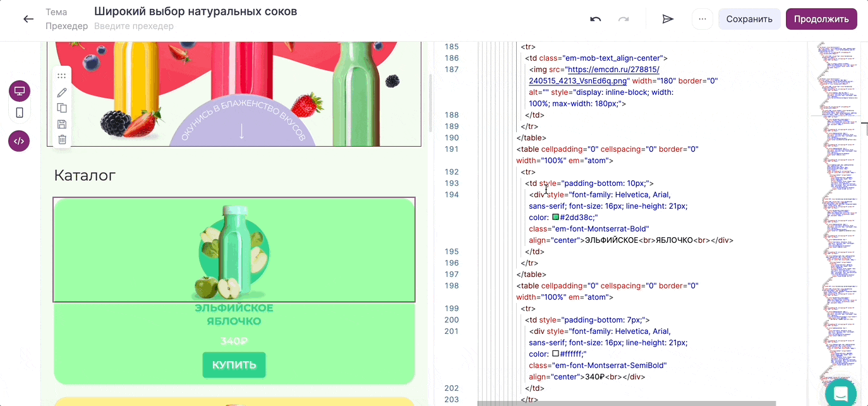Viewport: 868px width, 406px height.
Task: Edit block with the pencil icon
Action: (62, 92)
